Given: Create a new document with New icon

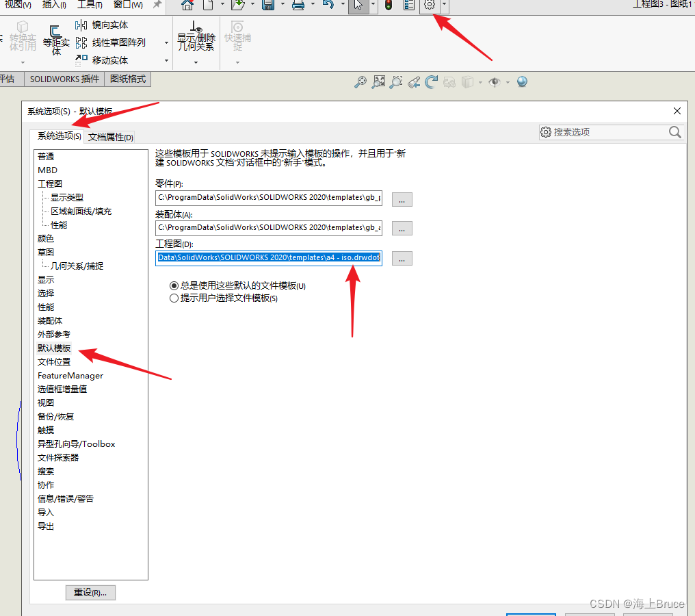Looking at the screenshot, I should [x=208, y=4].
